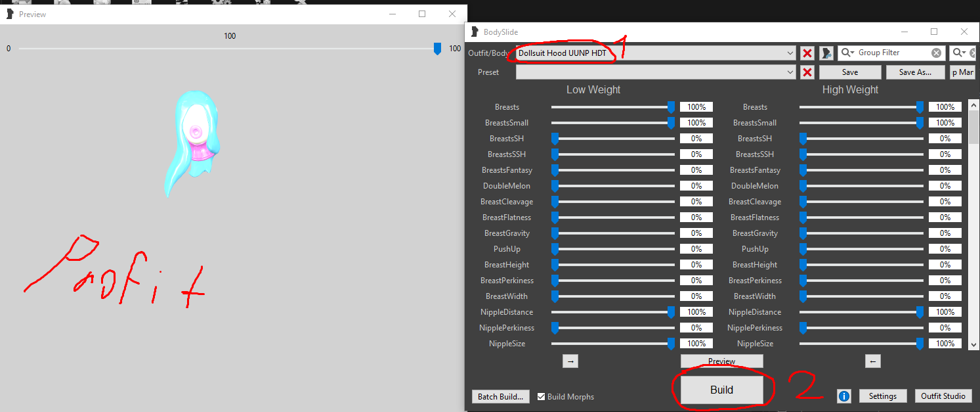This screenshot has height=412, width=980.
Task: Click the Preset label
Action: [488, 72]
